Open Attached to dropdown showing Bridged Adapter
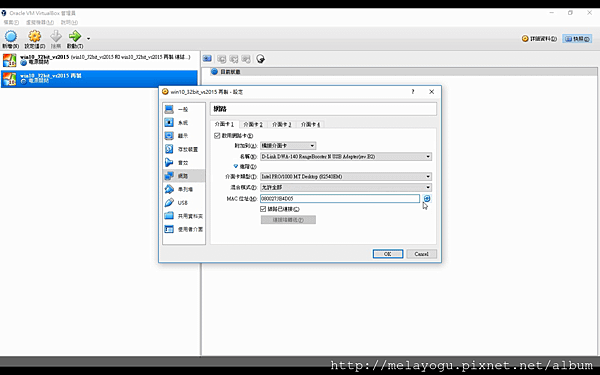 coord(288,145)
